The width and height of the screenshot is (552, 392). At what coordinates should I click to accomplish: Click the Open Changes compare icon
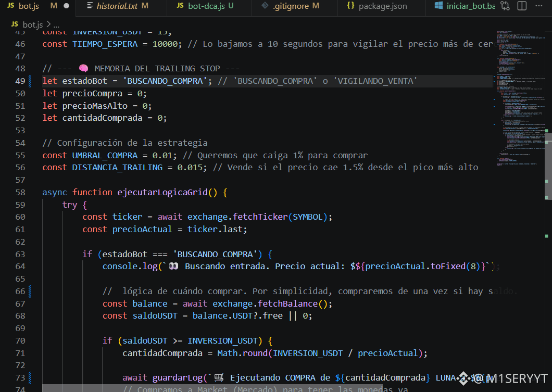pyautogui.click(x=505, y=6)
